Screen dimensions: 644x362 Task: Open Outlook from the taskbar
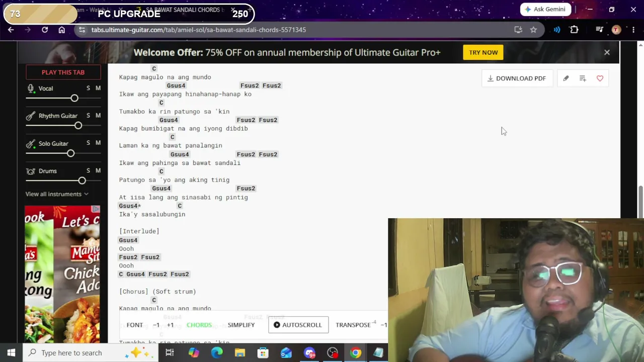[286, 352]
